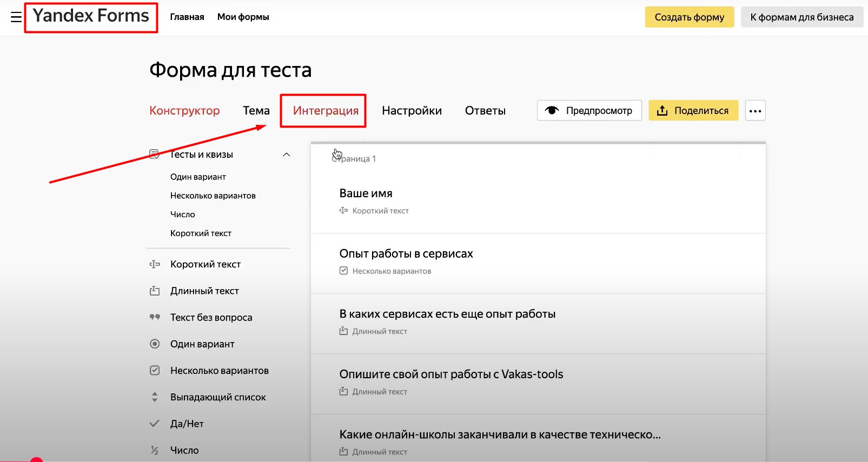Image resolution: width=868 pixels, height=462 pixels.
Task: Open the Настройки tab
Action: click(412, 111)
